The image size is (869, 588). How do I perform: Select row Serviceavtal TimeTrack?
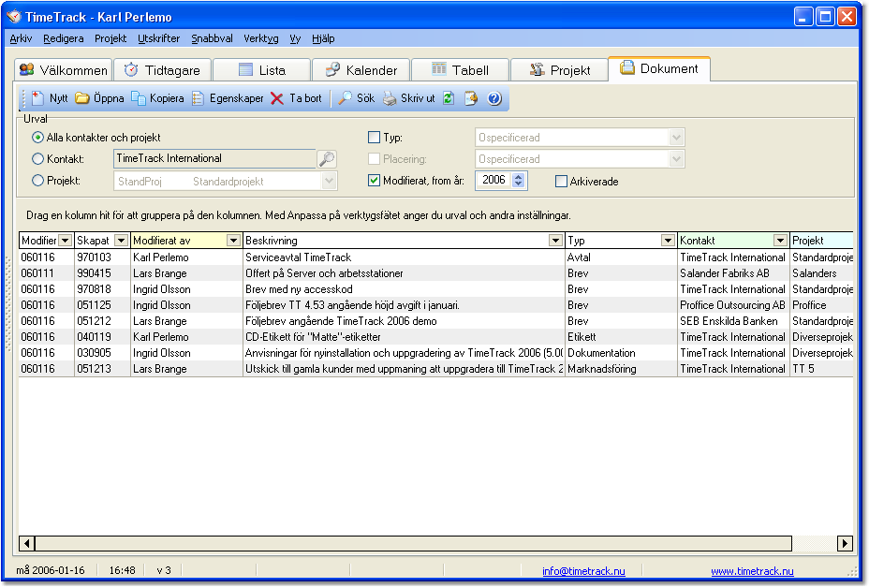(435, 257)
